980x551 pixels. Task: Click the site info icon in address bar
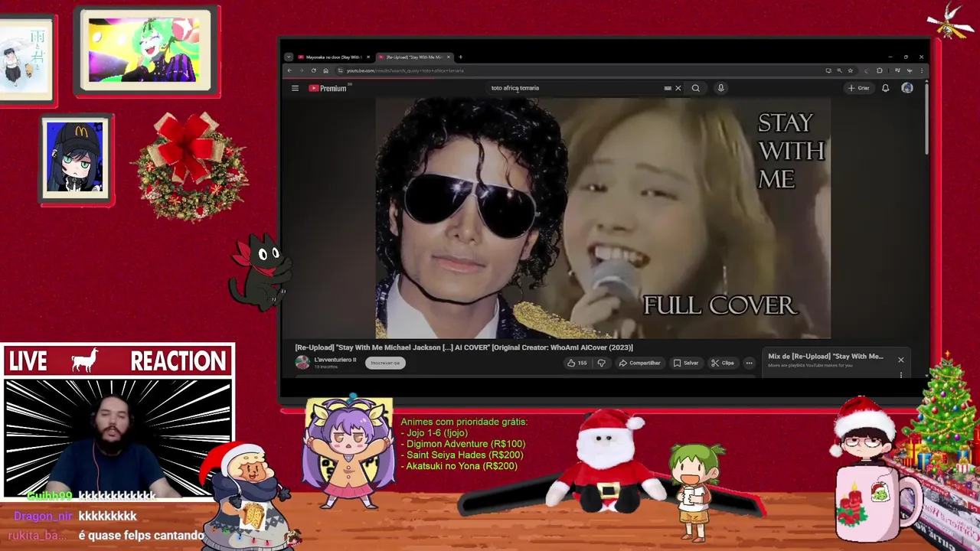339,70
